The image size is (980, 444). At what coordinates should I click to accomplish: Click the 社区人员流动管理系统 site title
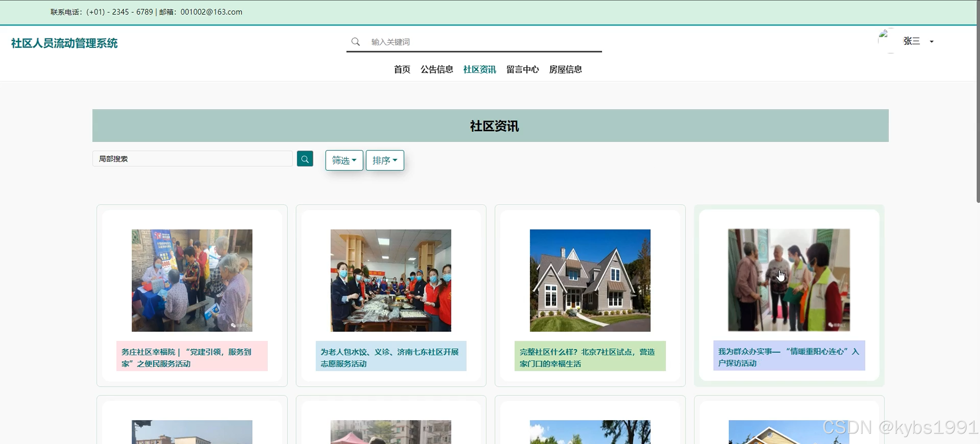[64, 43]
